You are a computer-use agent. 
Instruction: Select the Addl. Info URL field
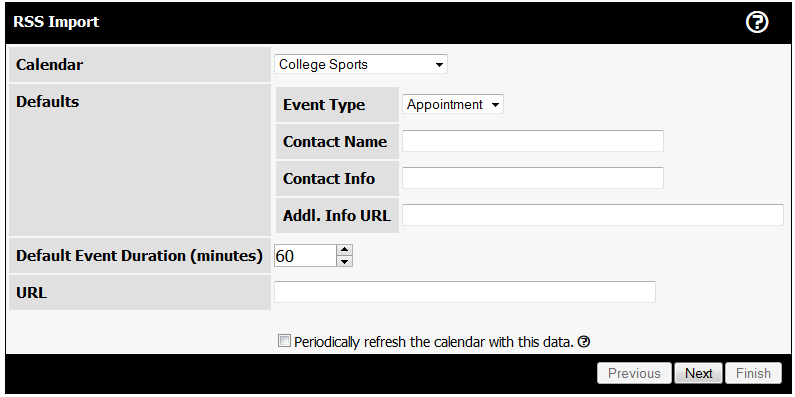(593, 215)
